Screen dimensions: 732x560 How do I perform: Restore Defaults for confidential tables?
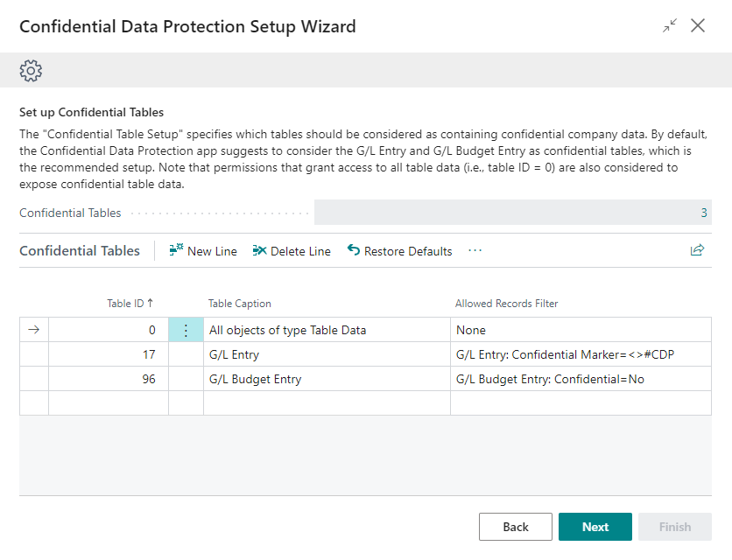click(400, 251)
